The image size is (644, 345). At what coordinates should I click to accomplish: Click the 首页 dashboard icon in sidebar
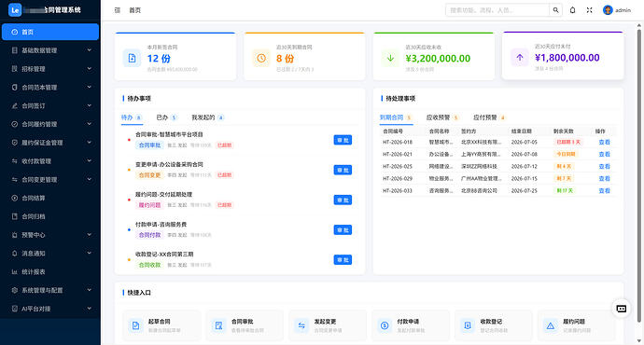tap(15, 32)
